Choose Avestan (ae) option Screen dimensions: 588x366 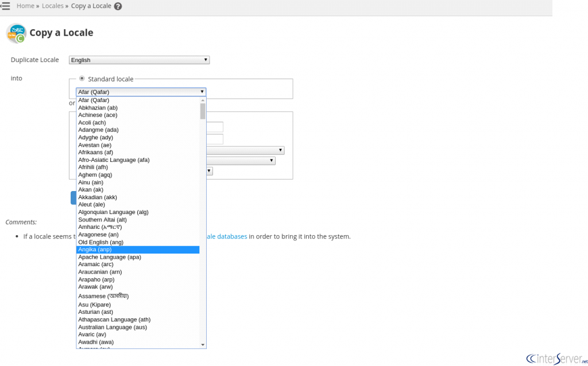(x=138, y=145)
